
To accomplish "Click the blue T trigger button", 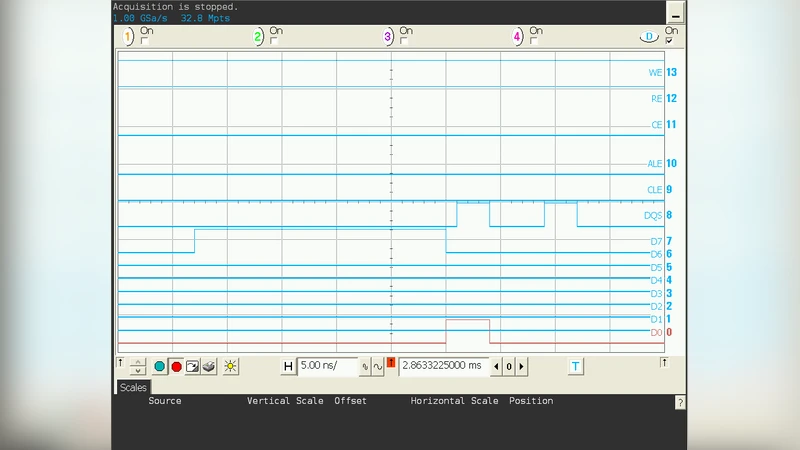I will [x=576, y=367].
